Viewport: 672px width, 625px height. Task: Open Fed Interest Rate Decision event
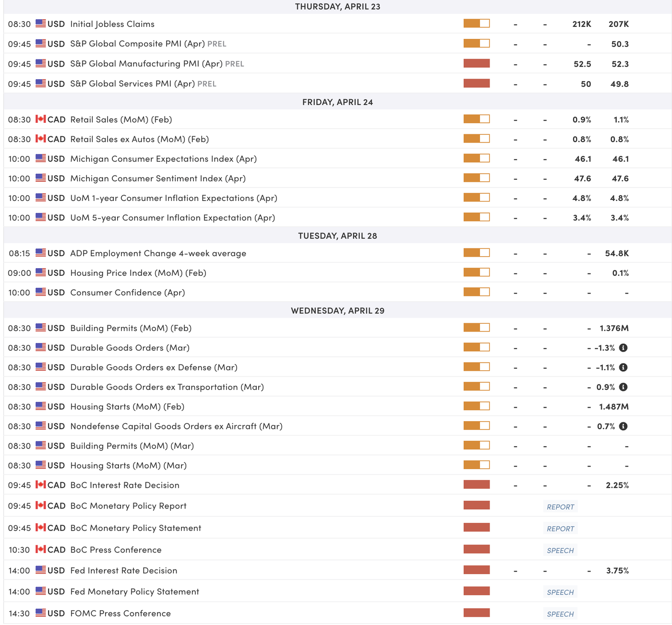click(124, 570)
